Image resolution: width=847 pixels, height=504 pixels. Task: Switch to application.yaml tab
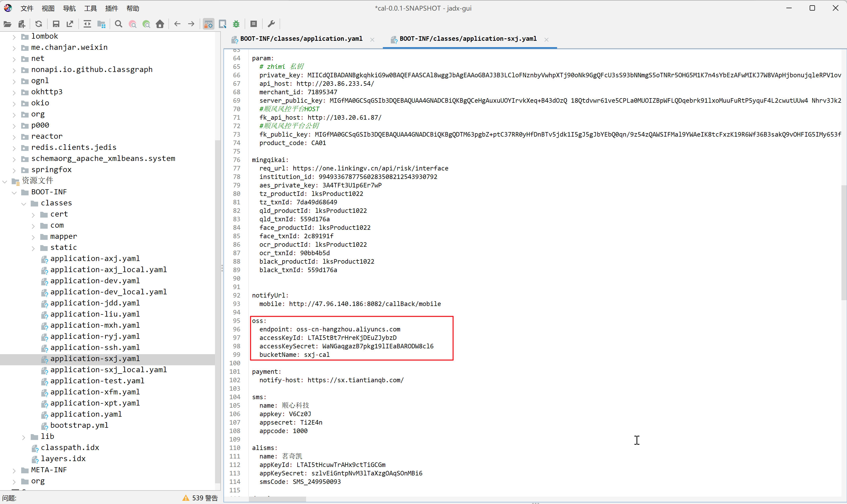click(301, 39)
